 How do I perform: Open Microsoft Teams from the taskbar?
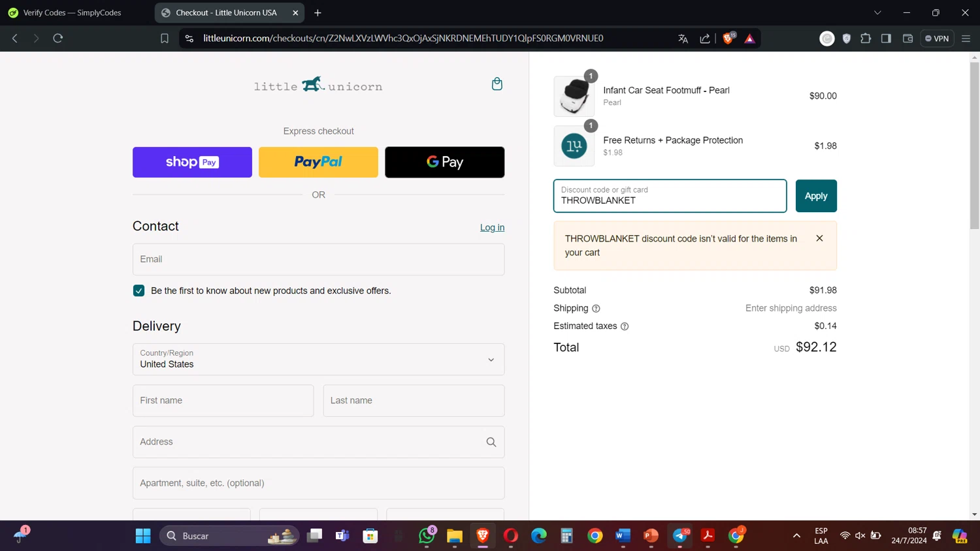coord(342,536)
